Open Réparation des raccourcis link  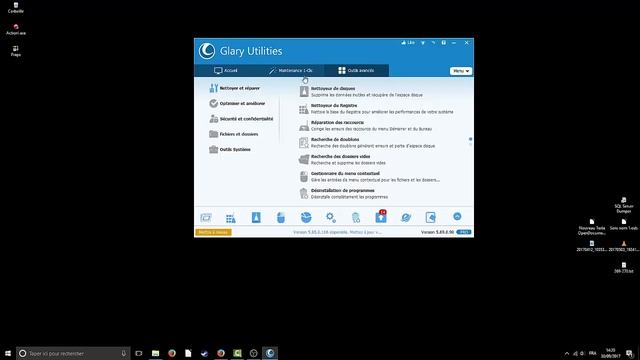[337, 122]
